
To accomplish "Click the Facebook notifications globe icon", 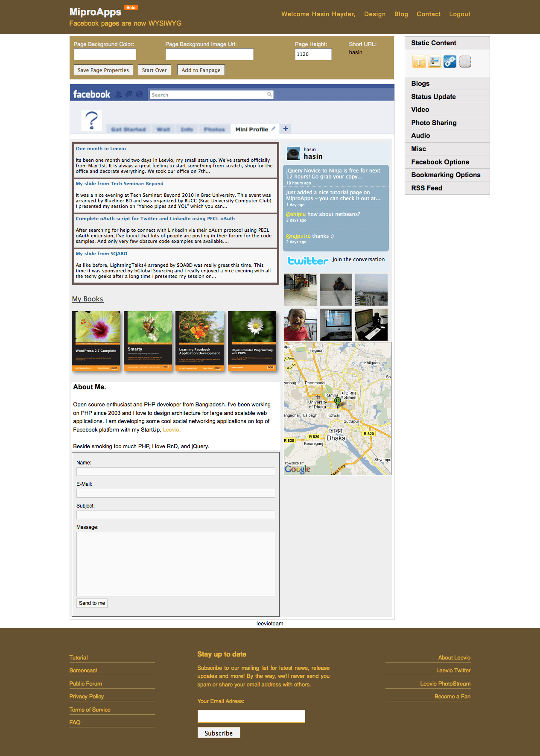I will [139, 94].
